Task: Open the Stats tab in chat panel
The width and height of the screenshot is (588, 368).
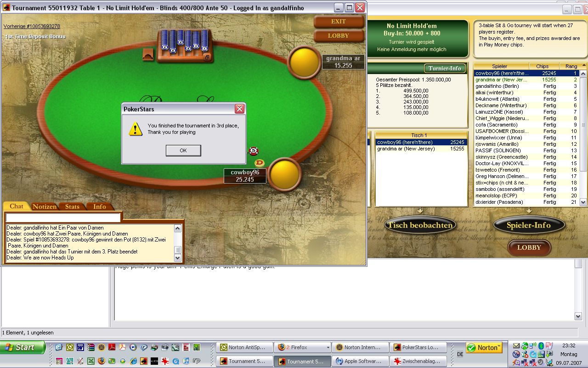Action: 72,207
